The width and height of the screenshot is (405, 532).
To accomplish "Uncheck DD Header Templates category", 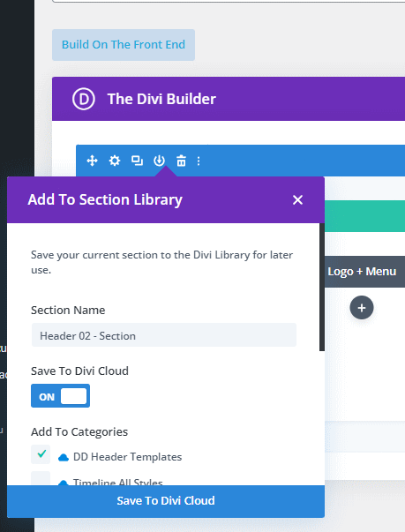I will (41, 454).
